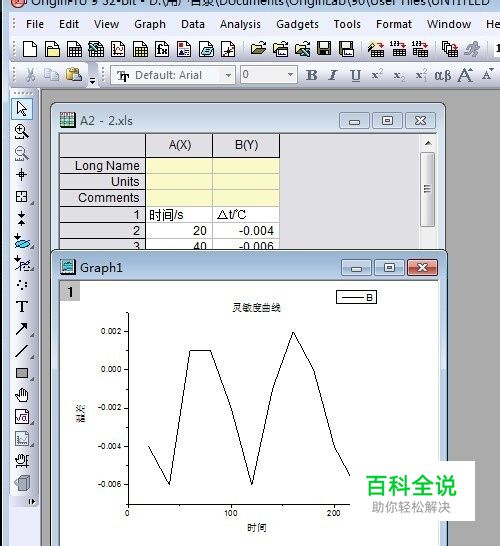
Task: Click the Open Template icon
Action: click(281, 49)
